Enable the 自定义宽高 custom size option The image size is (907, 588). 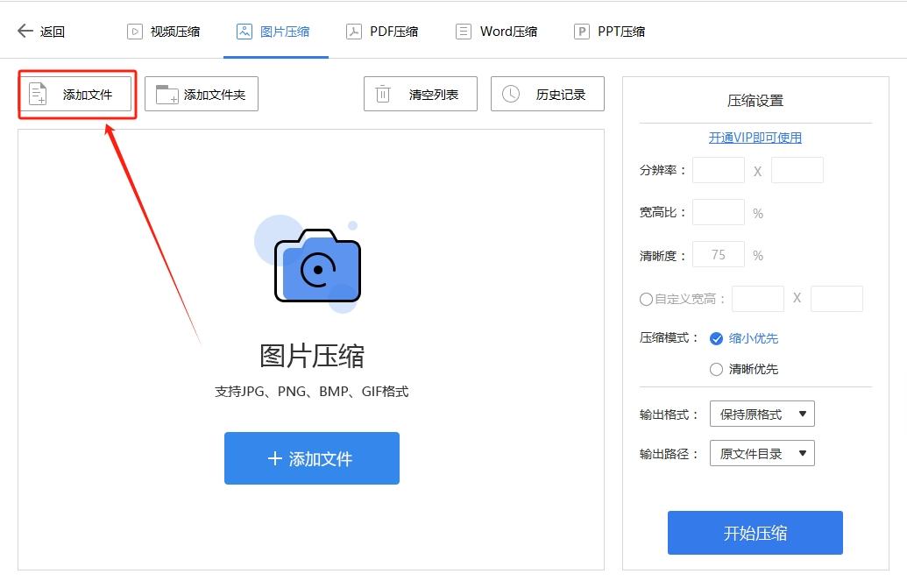644,299
